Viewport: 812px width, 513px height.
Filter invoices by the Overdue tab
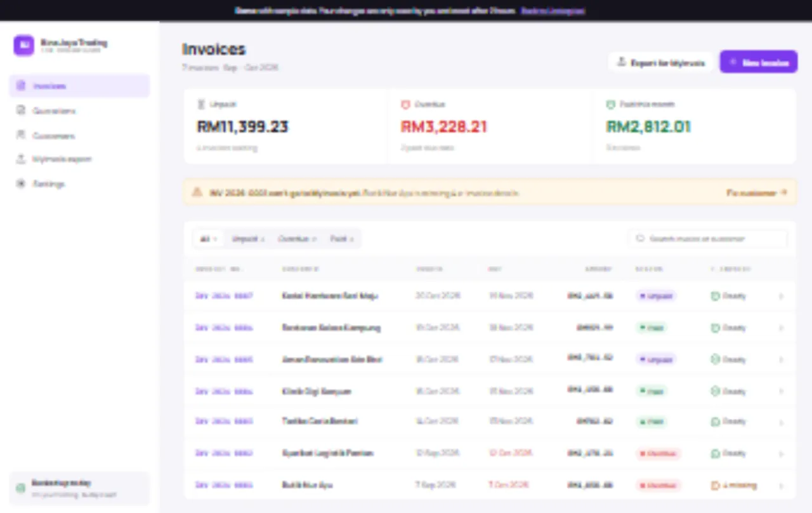(x=297, y=239)
